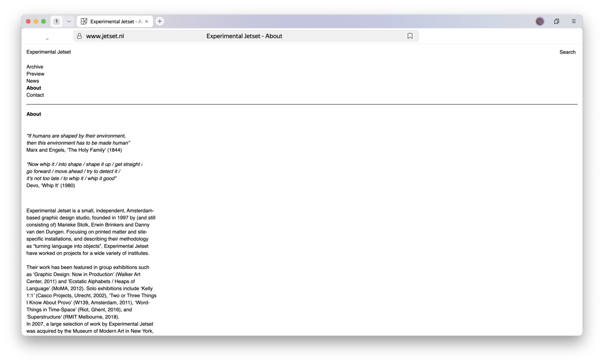Image resolution: width=604 pixels, height=364 pixels.
Task: Click the line "I Know About Provo' (W139, Amsterdam, 2011), 'Word-"
Action: tap(88, 303)
